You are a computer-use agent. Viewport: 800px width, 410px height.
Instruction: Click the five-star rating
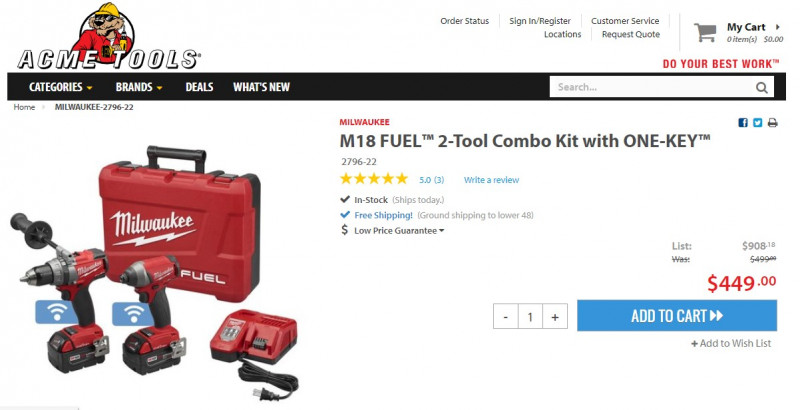pyautogui.click(x=374, y=179)
